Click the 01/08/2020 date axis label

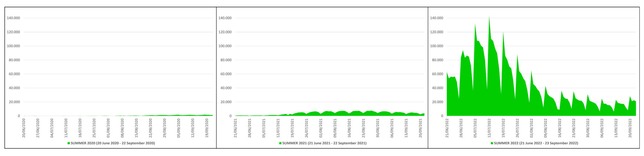pyautogui.click(x=108, y=128)
